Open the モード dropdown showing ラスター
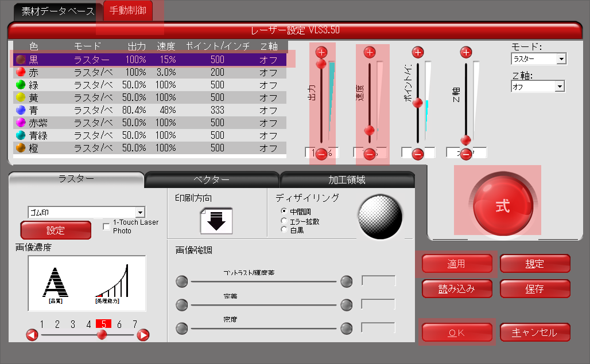This screenshot has width=590, height=364. (x=538, y=59)
